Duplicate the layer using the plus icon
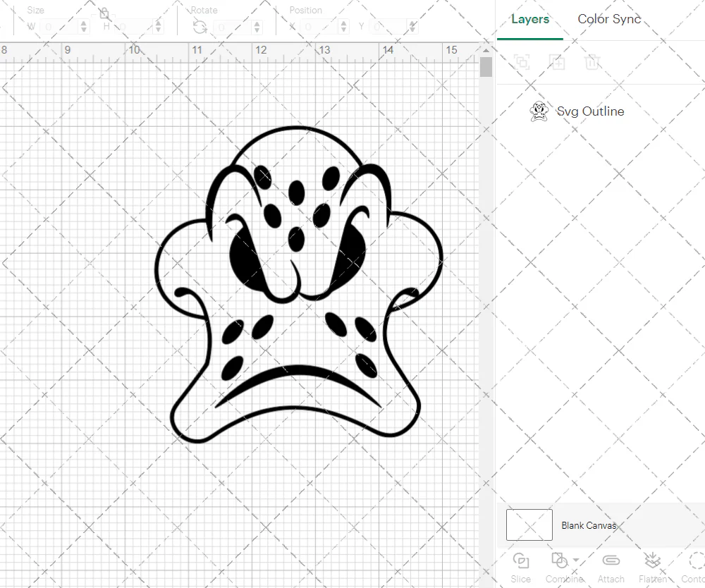This screenshot has height=588, width=705. [558, 62]
